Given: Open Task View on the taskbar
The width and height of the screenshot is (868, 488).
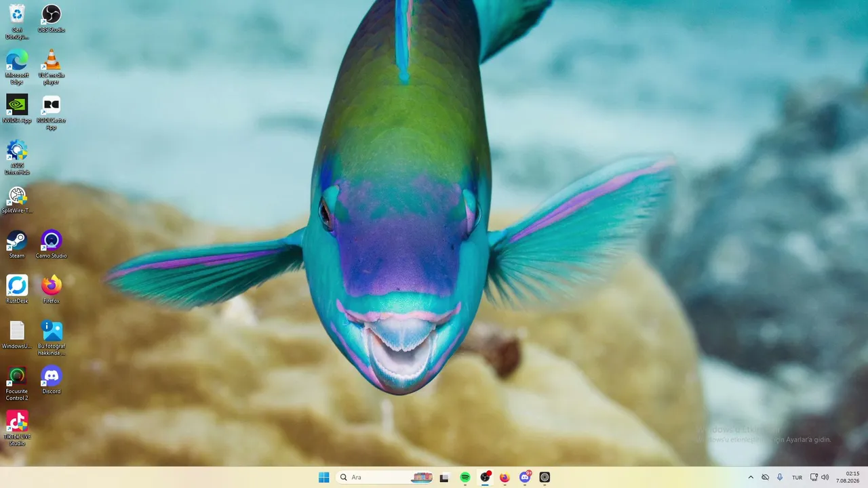Looking at the screenshot, I should coord(444,477).
